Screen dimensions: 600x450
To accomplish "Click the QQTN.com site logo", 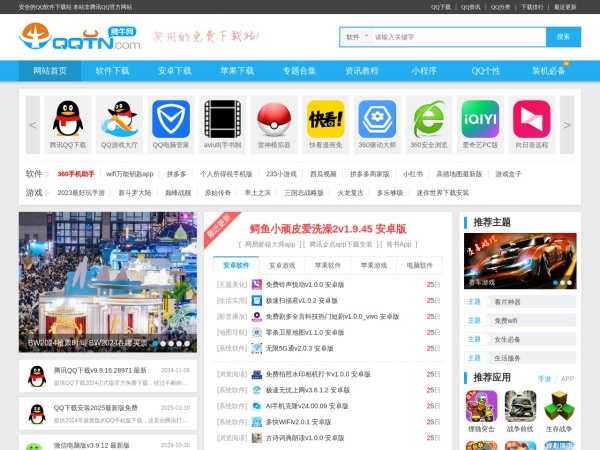I will [80, 36].
